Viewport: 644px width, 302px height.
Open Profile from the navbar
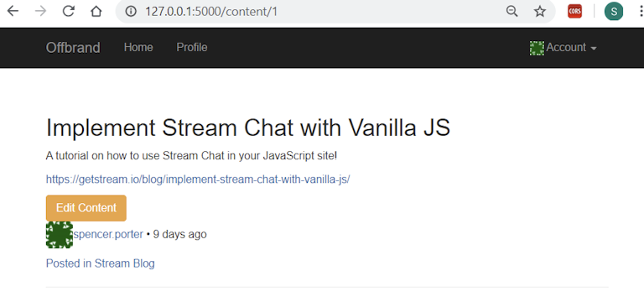[192, 48]
